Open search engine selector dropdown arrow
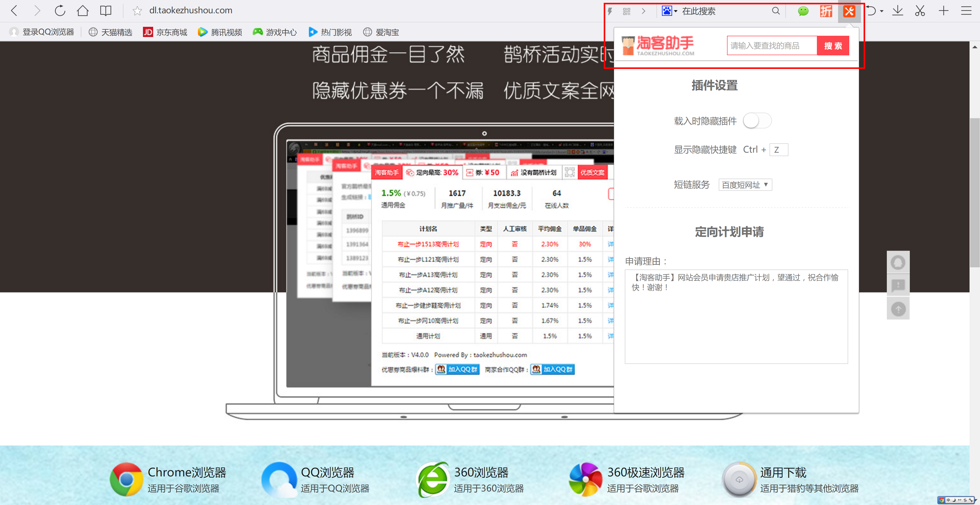This screenshot has width=980, height=505. 676,11
